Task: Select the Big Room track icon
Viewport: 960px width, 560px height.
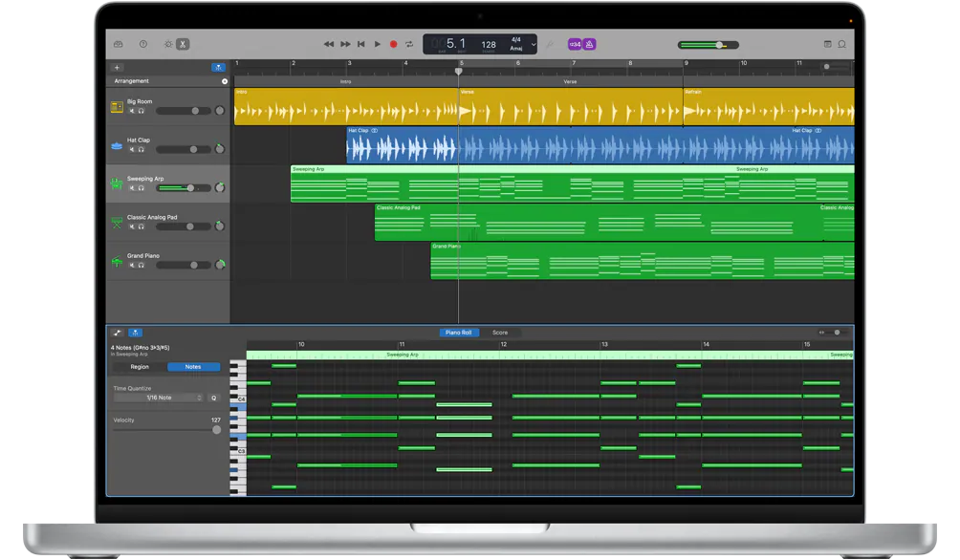Action: 117,107
